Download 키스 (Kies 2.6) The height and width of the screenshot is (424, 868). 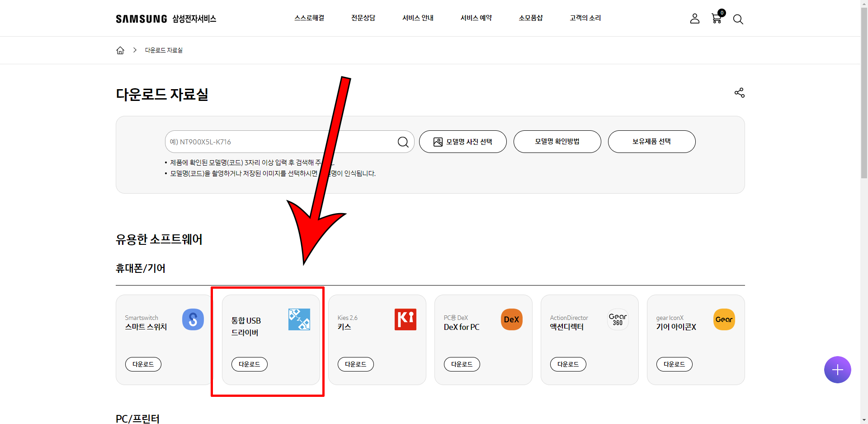[x=356, y=364]
